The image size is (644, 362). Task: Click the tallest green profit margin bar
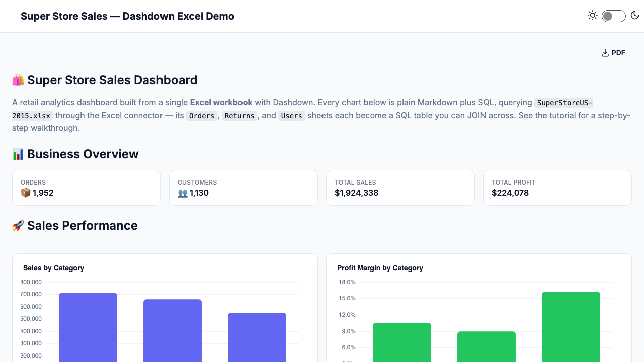pos(571,326)
